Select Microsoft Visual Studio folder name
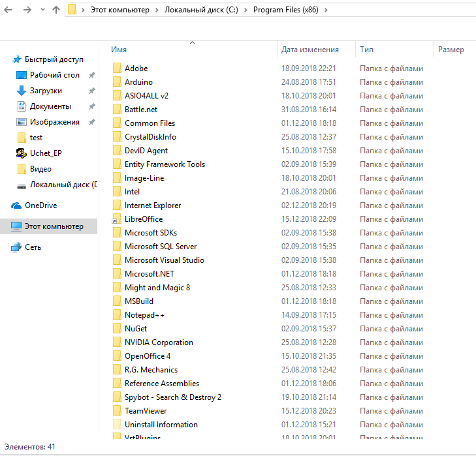476x456 pixels. pyautogui.click(x=165, y=260)
